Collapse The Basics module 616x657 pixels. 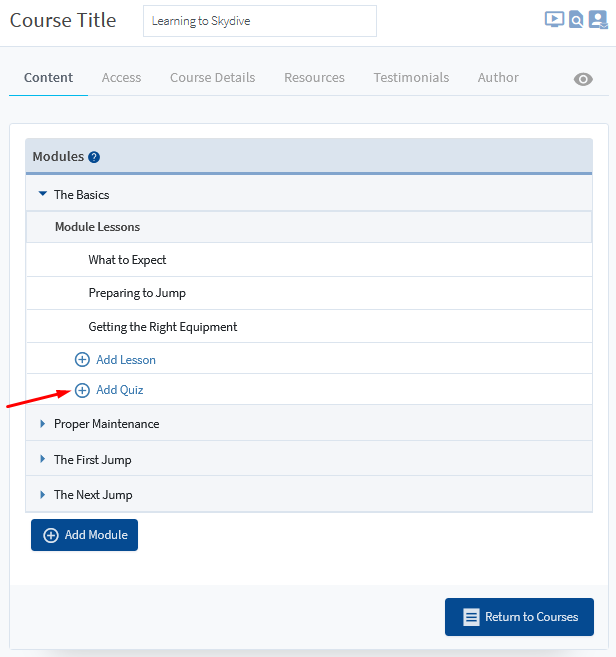pyautogui.click(x=42, y=194)
